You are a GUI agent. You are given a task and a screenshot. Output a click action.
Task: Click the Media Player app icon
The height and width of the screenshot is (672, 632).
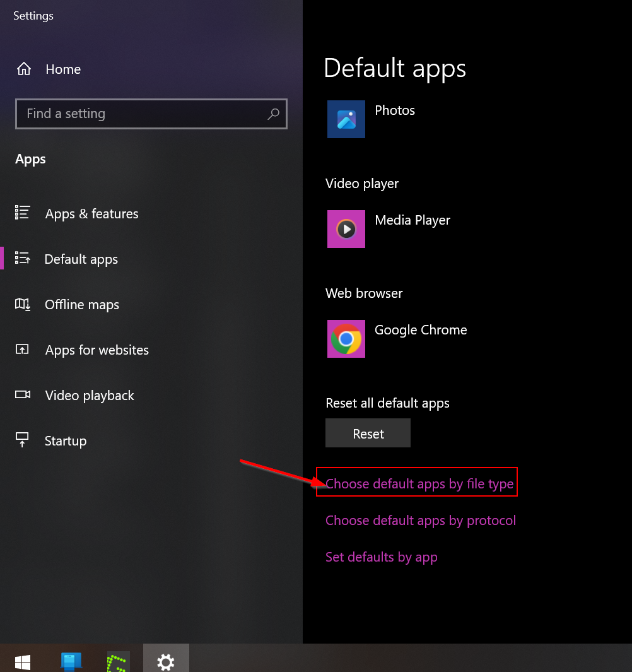[346, 229]
